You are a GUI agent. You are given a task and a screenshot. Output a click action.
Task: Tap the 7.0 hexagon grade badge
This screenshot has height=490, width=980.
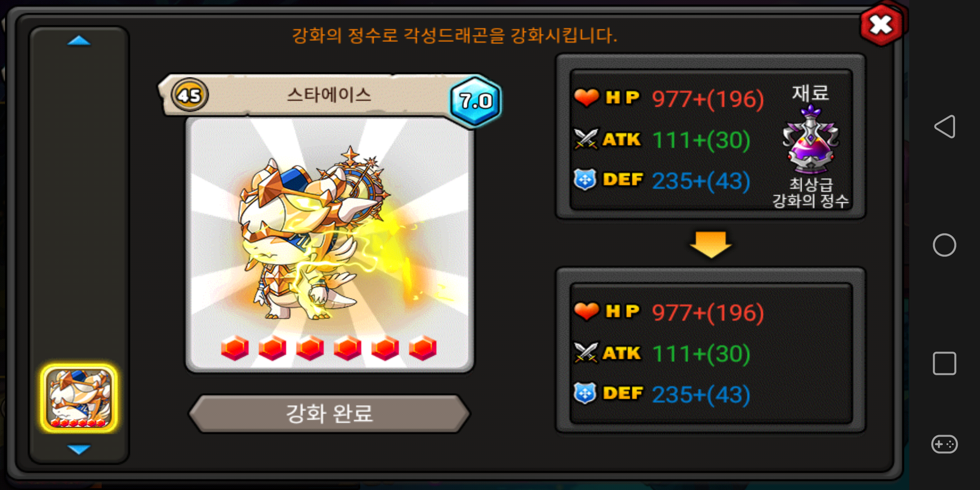(475, 101)
